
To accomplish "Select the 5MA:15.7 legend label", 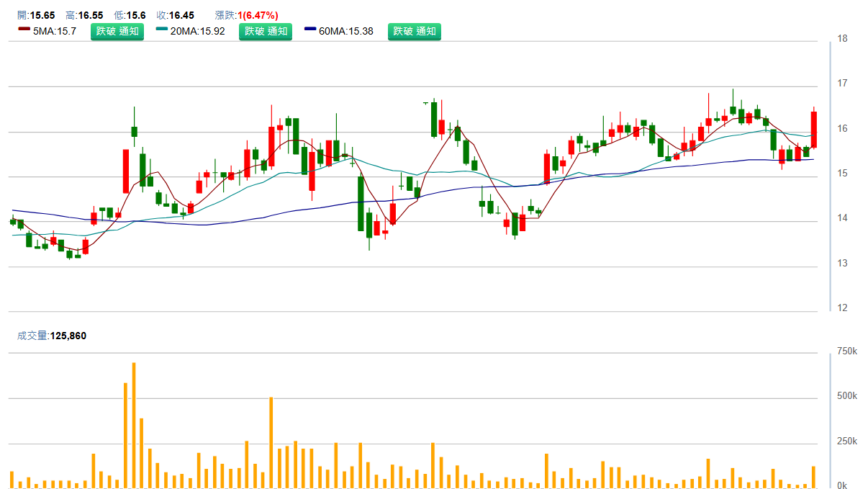I will [55, 32].
